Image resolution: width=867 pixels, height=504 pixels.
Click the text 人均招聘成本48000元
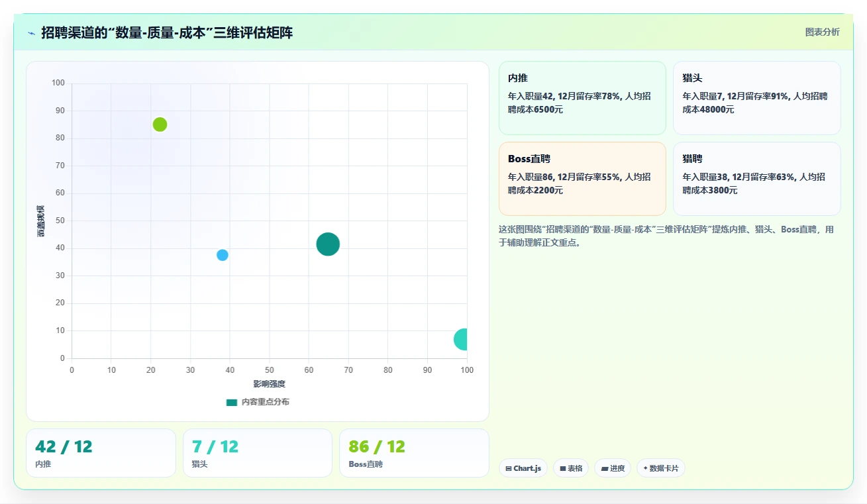[x=755, y=103]
